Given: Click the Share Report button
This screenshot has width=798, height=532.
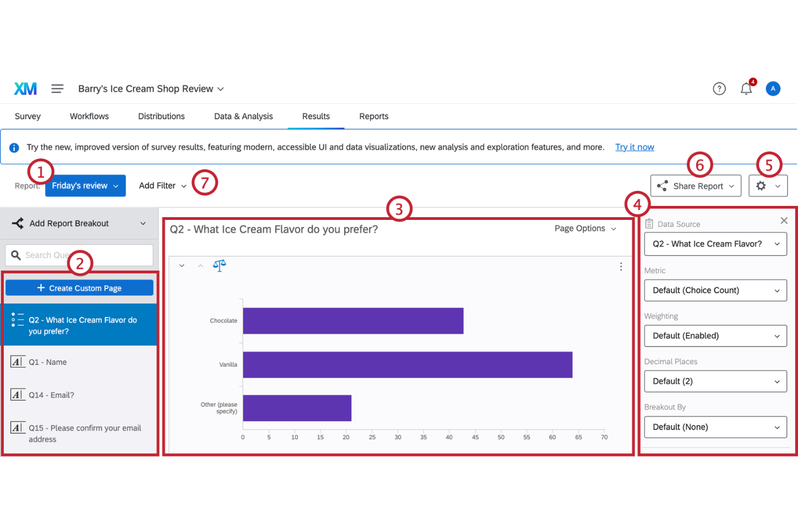Looking at the screenshot, I should [696, 186].
